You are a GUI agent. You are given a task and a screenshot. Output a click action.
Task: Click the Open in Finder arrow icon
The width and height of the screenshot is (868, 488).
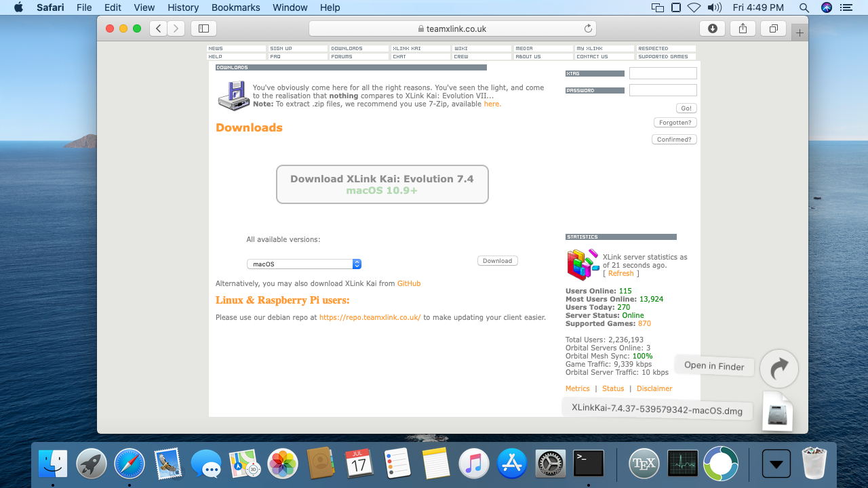[778, 368]
